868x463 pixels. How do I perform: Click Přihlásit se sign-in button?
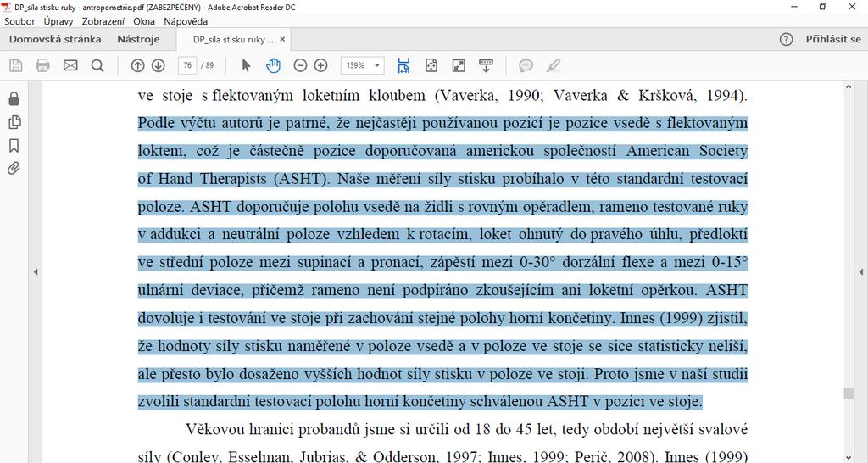pos(833,39)
